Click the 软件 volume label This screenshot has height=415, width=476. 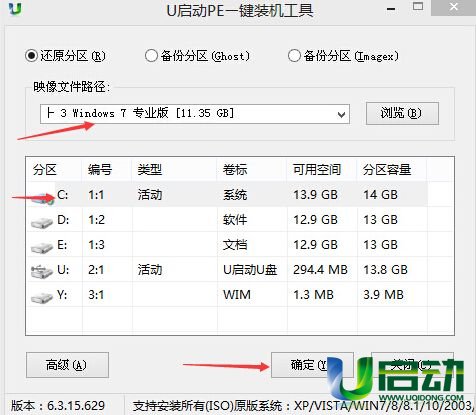tap(235, 220)
